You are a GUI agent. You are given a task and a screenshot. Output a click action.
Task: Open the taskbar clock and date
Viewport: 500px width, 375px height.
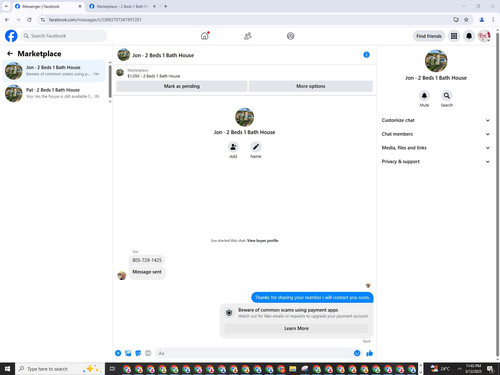pos(473,369)
